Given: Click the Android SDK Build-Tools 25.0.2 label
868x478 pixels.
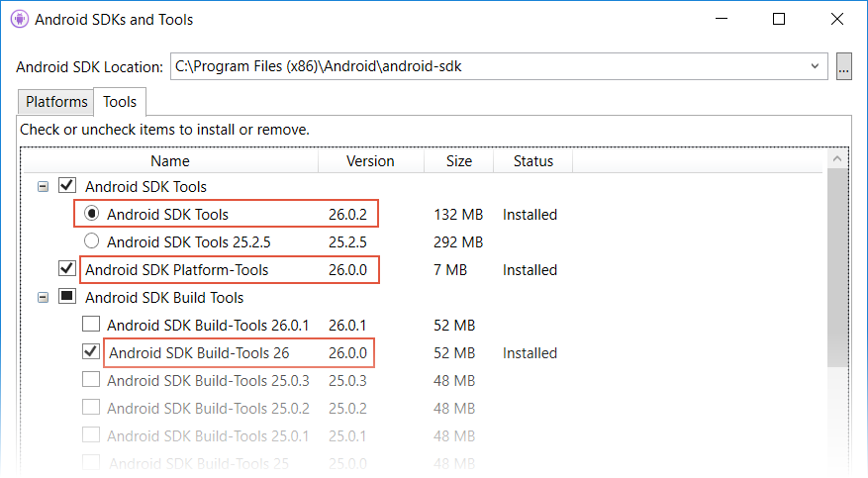Looking at the screenshot, I should pos(208,409).
